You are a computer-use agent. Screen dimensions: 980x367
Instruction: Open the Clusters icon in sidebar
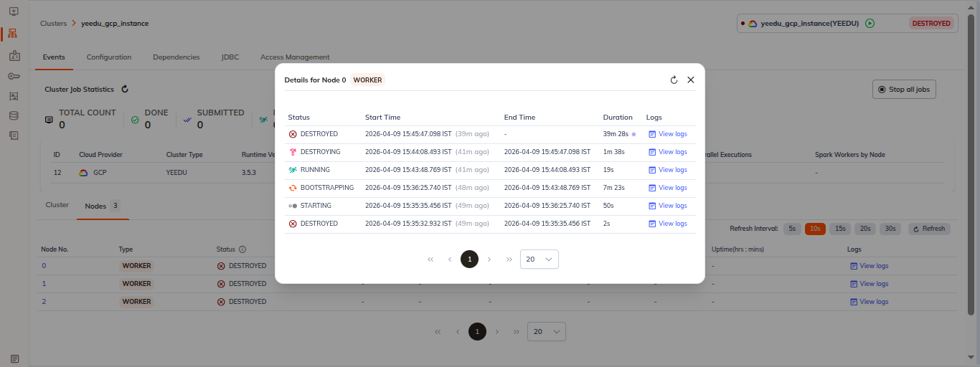point(14,34)
